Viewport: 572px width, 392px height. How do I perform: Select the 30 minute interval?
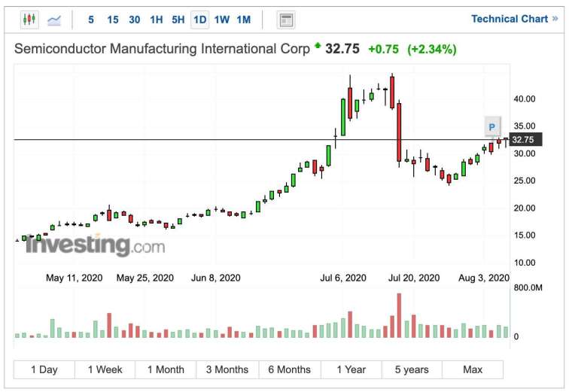click(134, 20)
